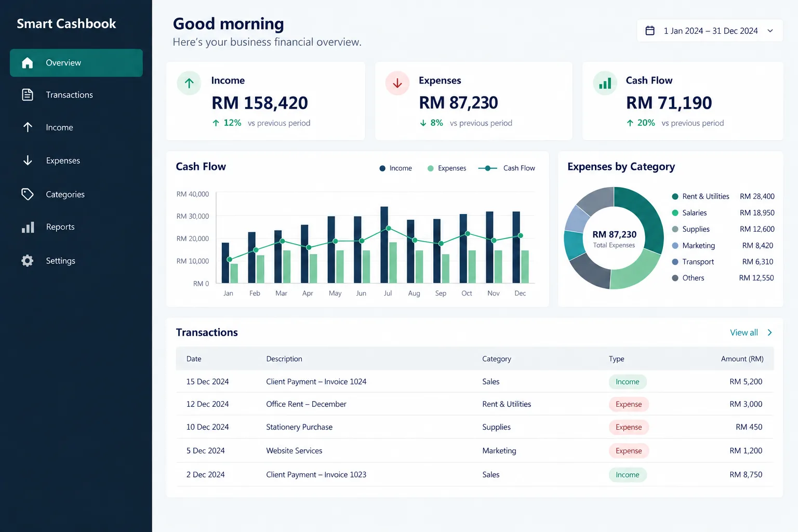
Task: Click the Income up-arrow icon in sidebar
Action: 28,127
